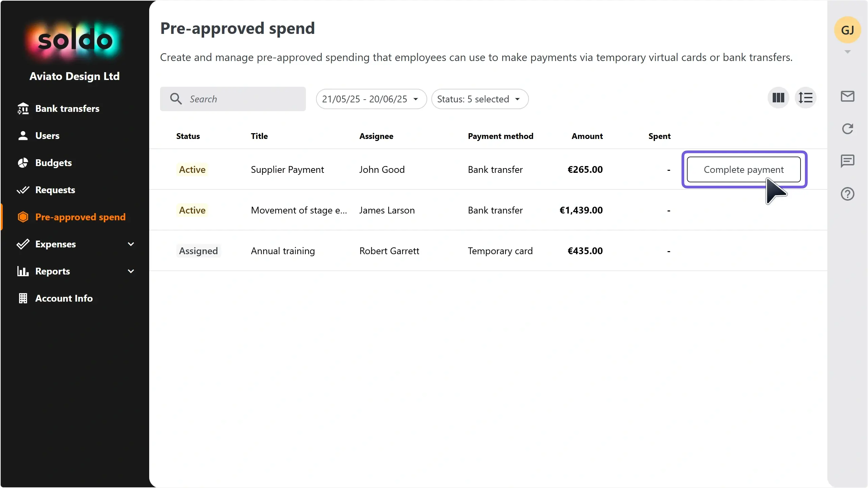This screenshot has height=488, width=868.
Task: Click the search magnifier icon
Action: click(176, 99)
